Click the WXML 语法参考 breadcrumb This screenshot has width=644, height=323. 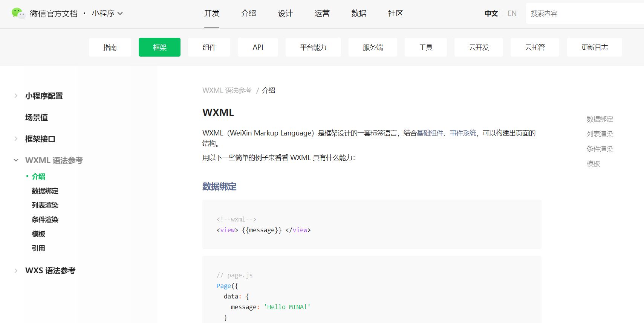227,90
